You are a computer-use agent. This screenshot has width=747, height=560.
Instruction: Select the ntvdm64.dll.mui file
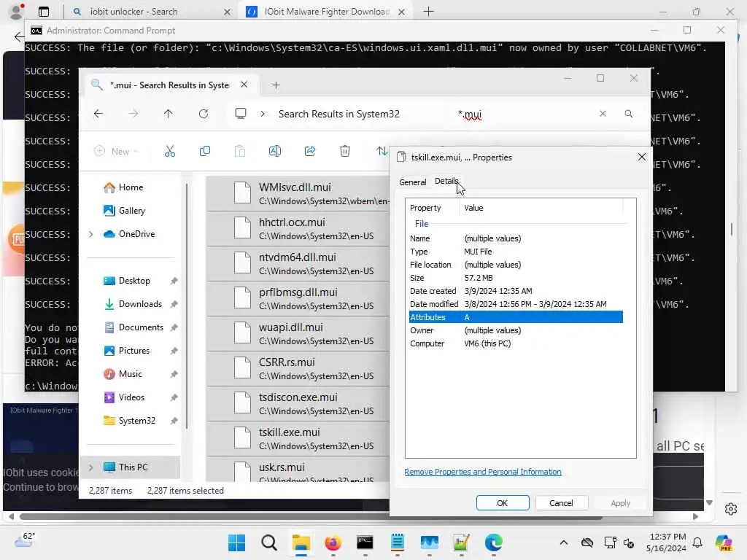298,263
